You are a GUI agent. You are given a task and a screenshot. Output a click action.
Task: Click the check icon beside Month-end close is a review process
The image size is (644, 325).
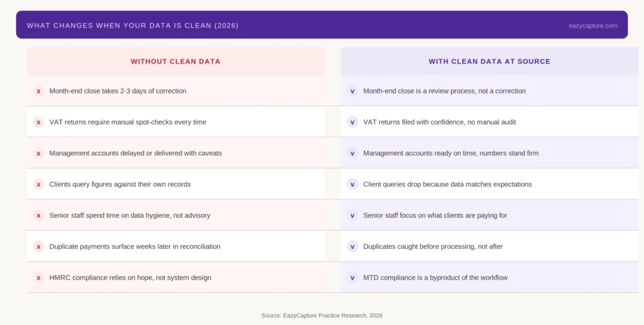click(x=352, y=91)
